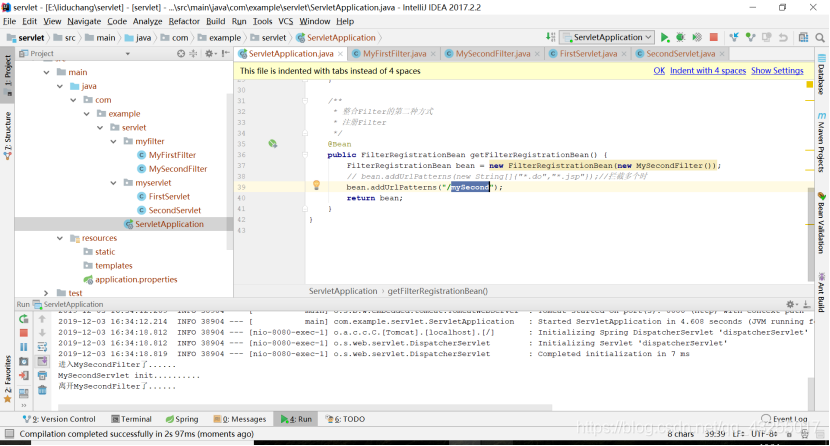The height and width of the screenshot is (446, 830).
Task: Open Search Everywhere magnifier icon
Action: (x=820, y=38)
